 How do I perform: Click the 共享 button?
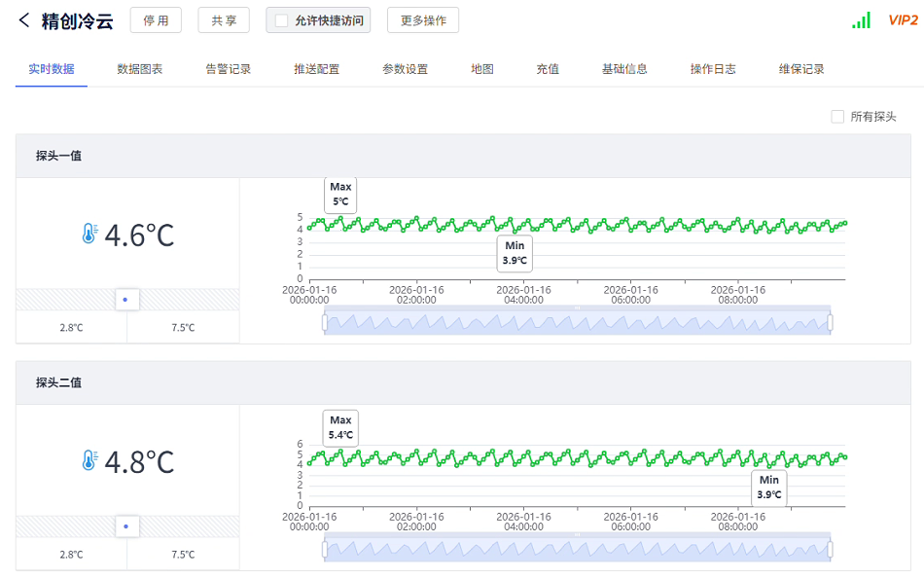pyautogui.click(x=224, y=20)
